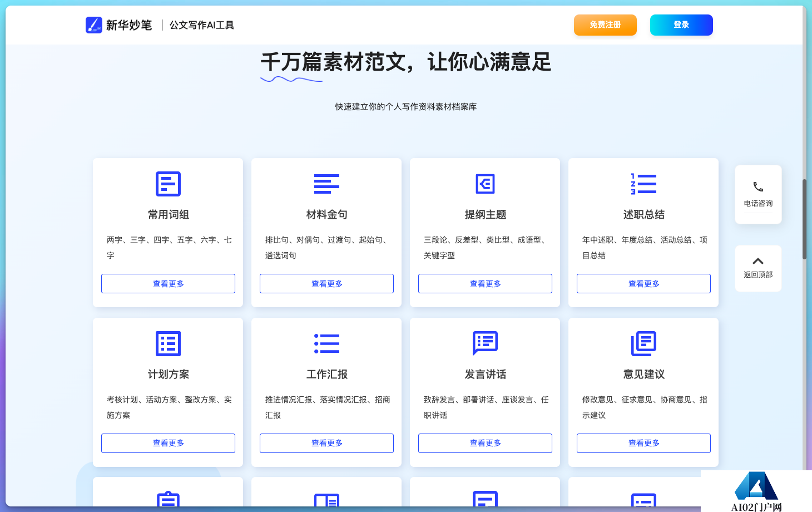Click the 意见建议 card title

pyautogui.click(x=643, y=375)
